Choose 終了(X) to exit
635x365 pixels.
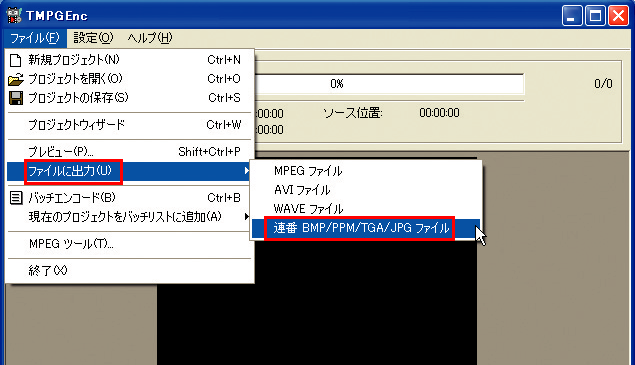(x=130, y=271)
